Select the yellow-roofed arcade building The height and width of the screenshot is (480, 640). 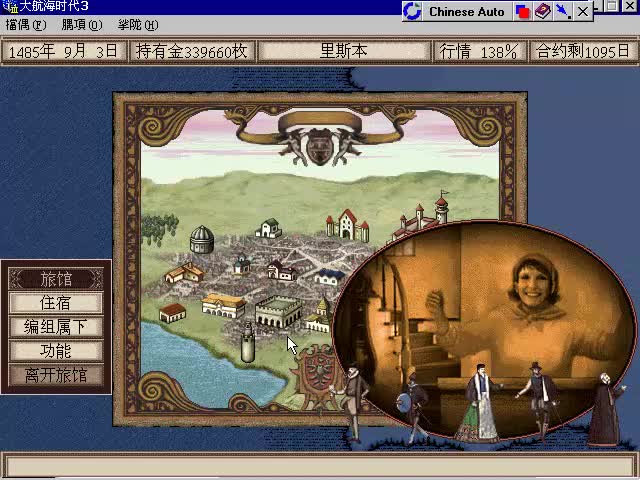(x=224, y=305)
